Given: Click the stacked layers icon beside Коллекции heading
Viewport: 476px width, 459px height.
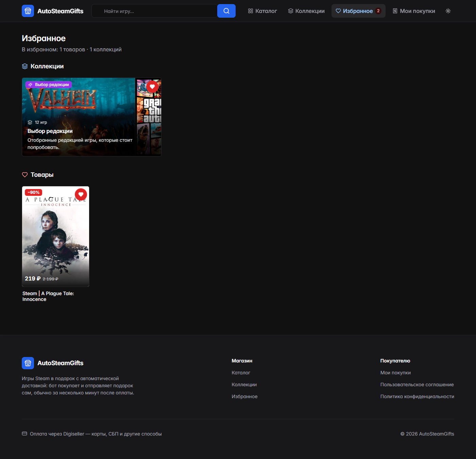Looking at the screenshot, I should [x=25, y=66].
